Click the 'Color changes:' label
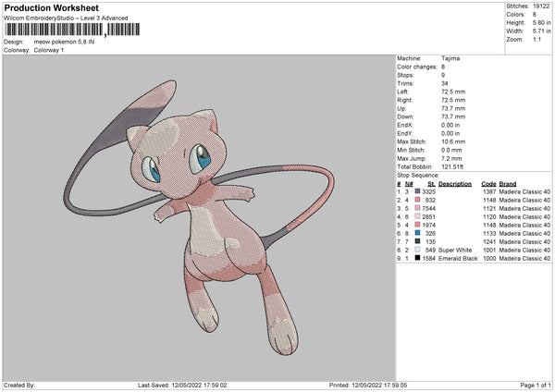 click(x=417, y=67)
